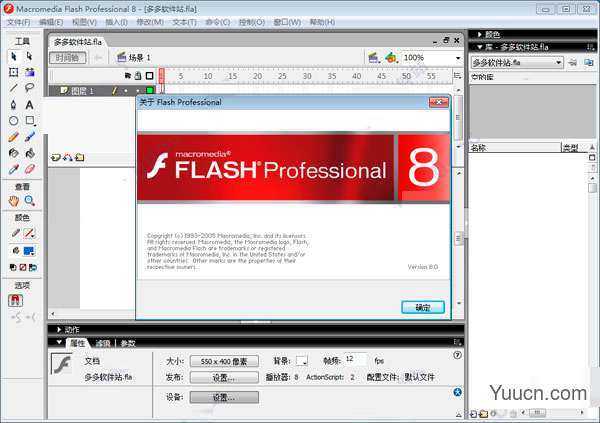Select the Oval tool
The width and height of the screenshot is (600, 423).
14,121
